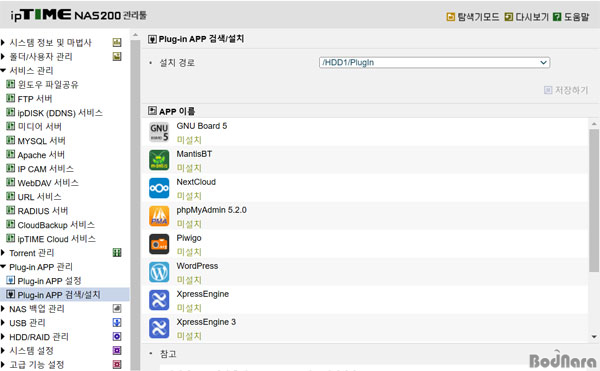Click the app list scrollbar thumb
This screenshot has height=371, width=600.
594,200
